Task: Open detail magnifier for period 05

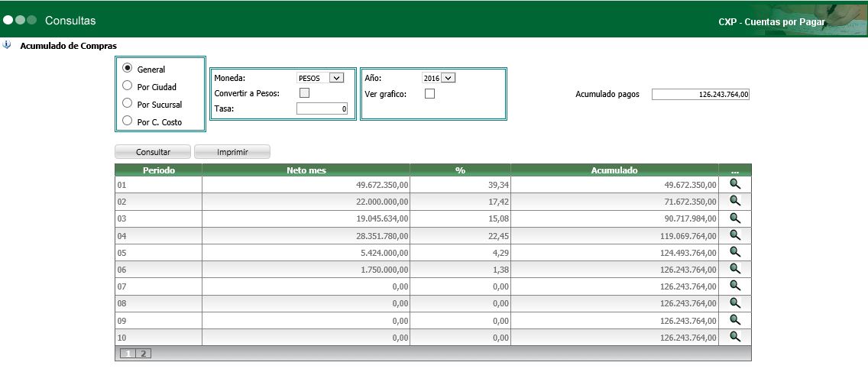Action: pyautogui.click(x=734, y=251)
